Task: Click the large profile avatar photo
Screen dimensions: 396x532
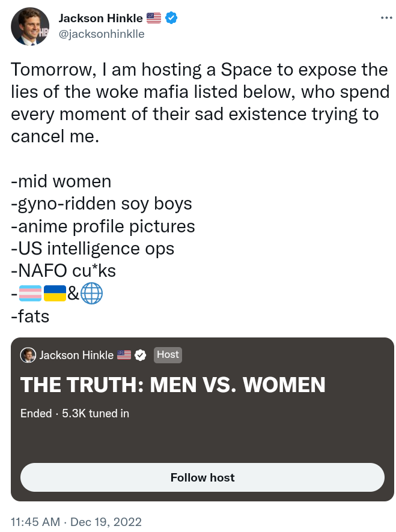Action: 30,26
